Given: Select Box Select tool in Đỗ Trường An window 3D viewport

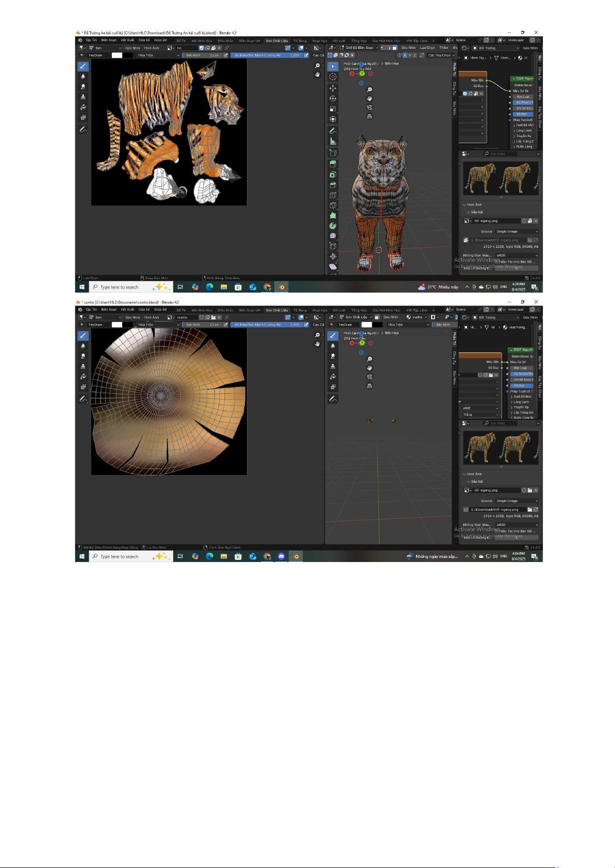Looking at the screenshot, I should click(333, 66).
